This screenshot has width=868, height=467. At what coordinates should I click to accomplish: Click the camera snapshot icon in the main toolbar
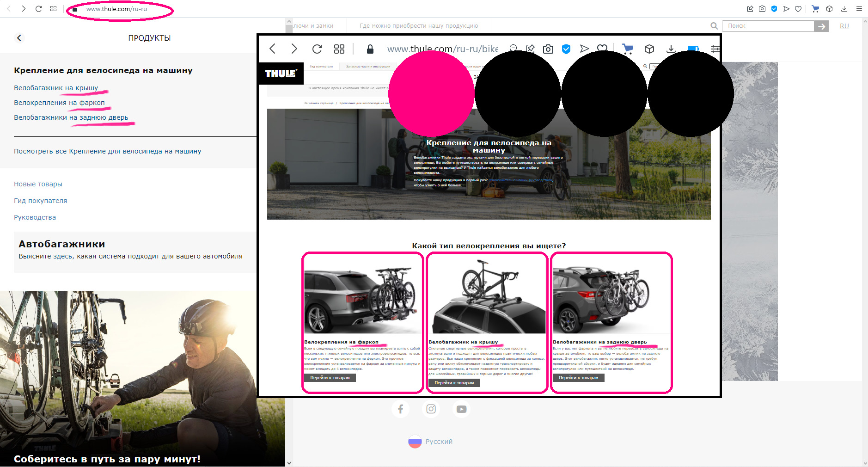pos(762,9)
